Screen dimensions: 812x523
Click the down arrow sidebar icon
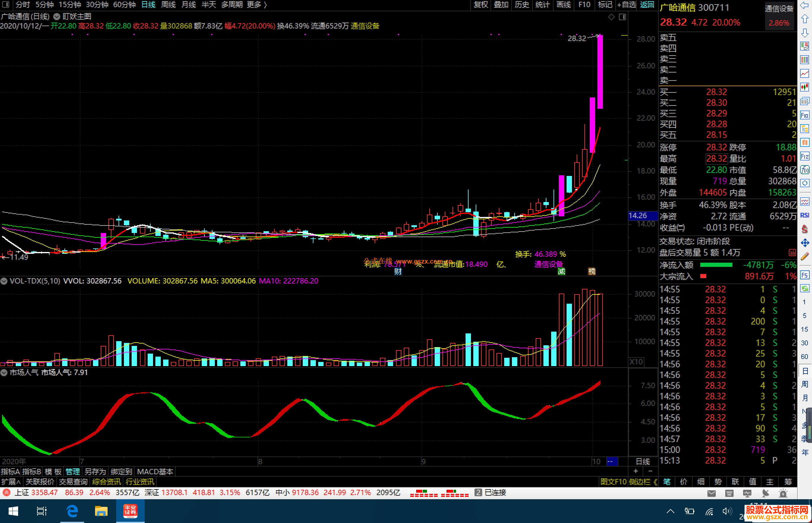(x=805, y=33)
